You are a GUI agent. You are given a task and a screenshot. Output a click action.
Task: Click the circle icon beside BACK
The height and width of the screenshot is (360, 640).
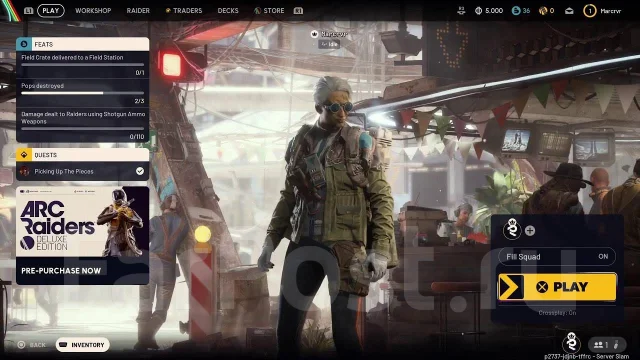(21, 345)
